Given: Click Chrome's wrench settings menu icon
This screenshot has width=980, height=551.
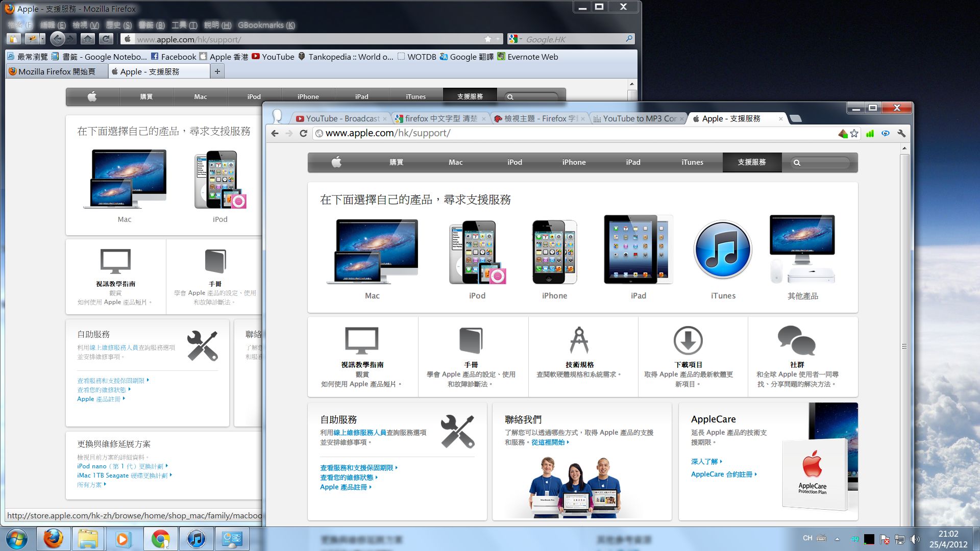Looking at the screenshot, I should coord(901,133).
